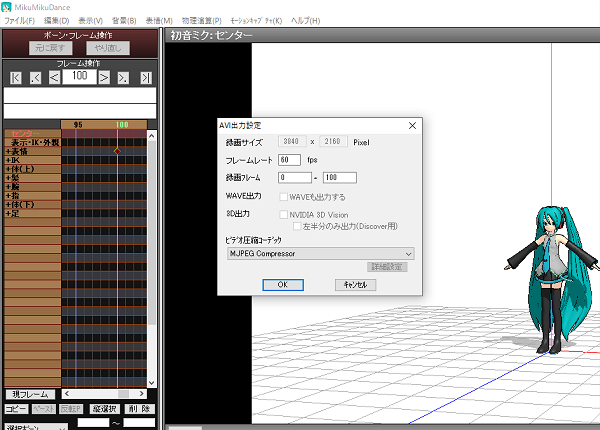Toggle left-half output (Discover) checkbox
This screenshot has height=430, width=600.
(297, 226)
